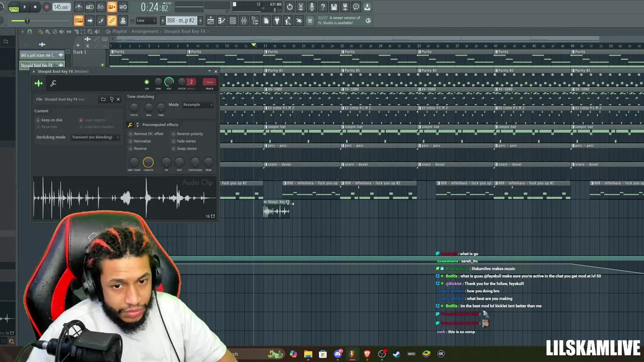The height and width of the screenshot is (362, 644).
Task: Enable Normalize precomputed effect
Action: pyautogui.click(x=140, y=141)
